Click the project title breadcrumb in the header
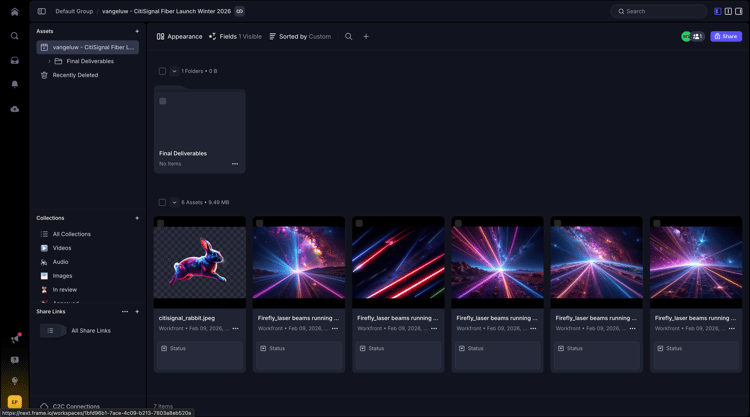Image resolution: width=750 pixels, height=417 pixels. coord(166,11)
